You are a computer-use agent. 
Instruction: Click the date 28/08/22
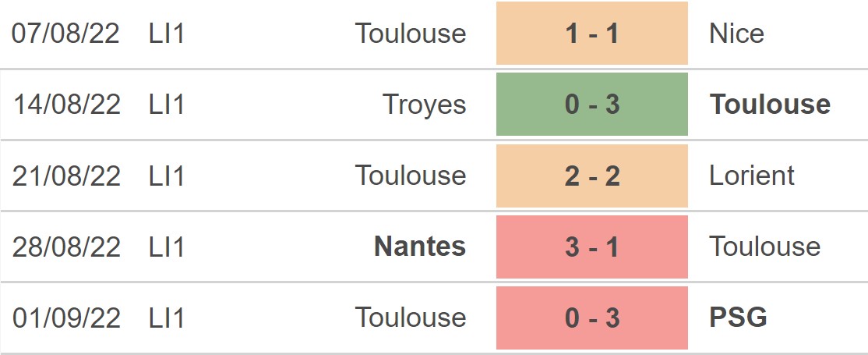pos(66,247)
